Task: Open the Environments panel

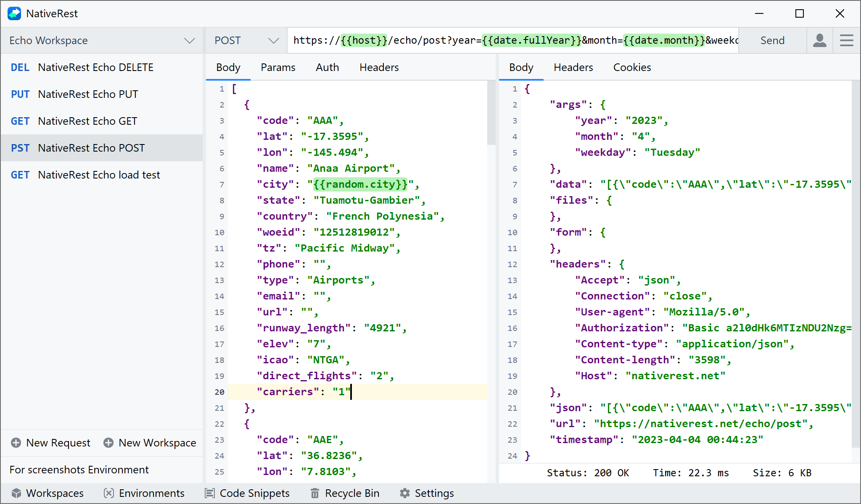Action: (x=145, y=493)
